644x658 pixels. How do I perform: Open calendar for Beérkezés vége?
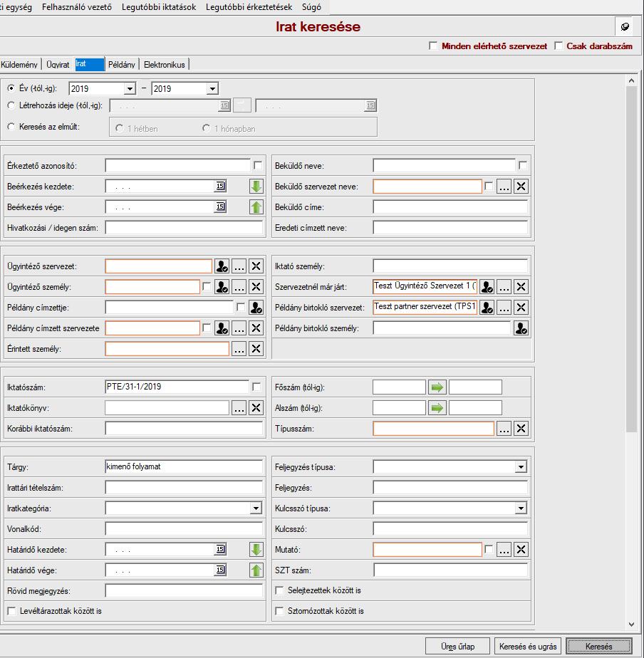(220, 207)
